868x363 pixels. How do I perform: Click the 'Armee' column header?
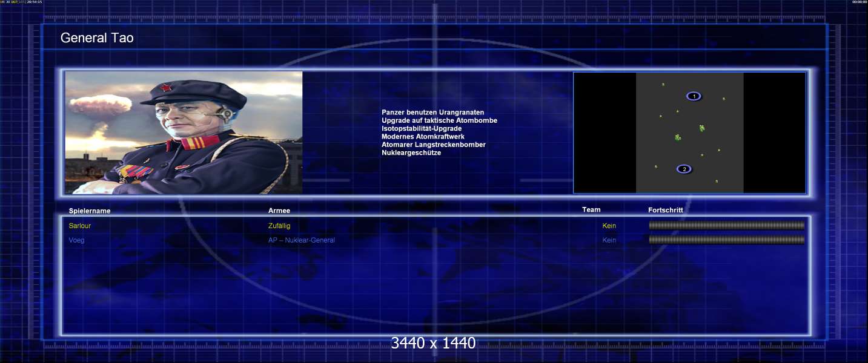point(279,211)
